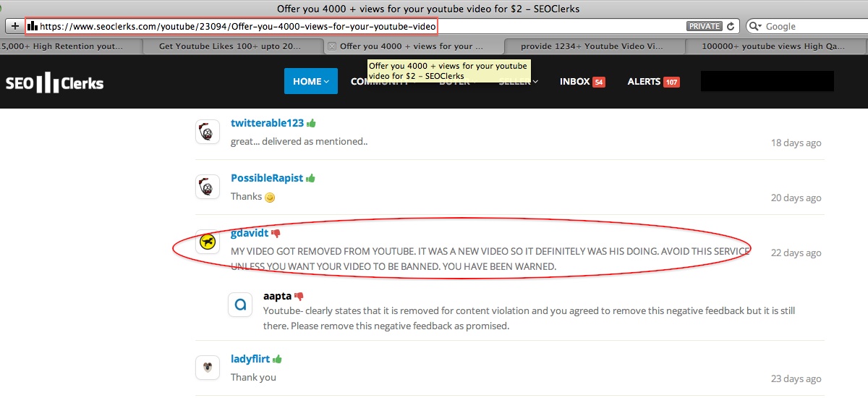Click the 'Thank you' review text

(253, 377)
